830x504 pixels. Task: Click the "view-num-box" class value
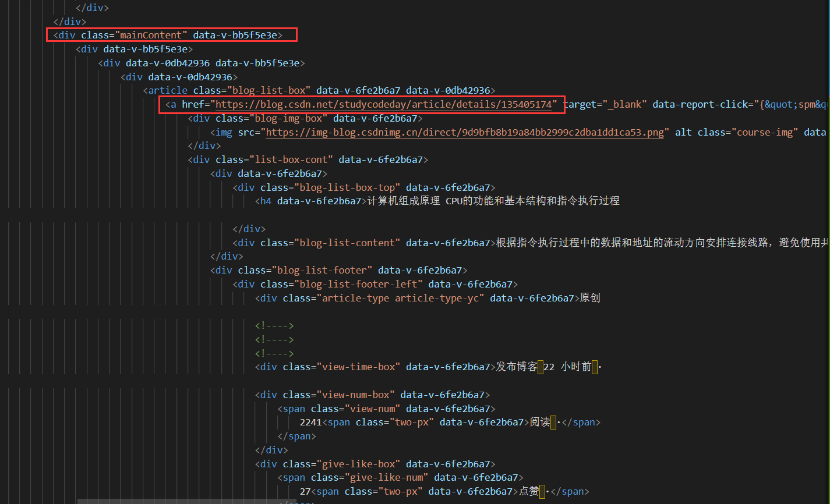(355, 395)
